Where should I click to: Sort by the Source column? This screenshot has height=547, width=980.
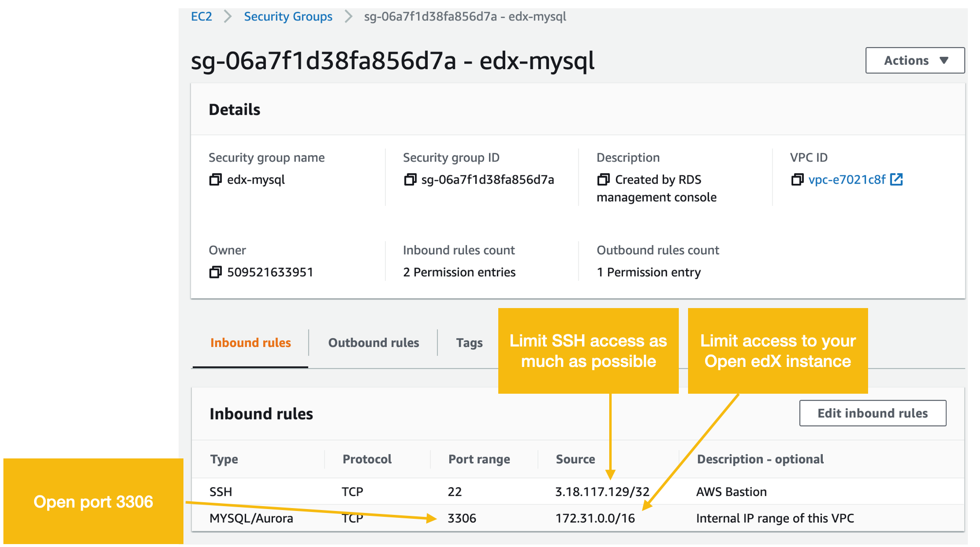pyautogui.click(x=575, y=459)
